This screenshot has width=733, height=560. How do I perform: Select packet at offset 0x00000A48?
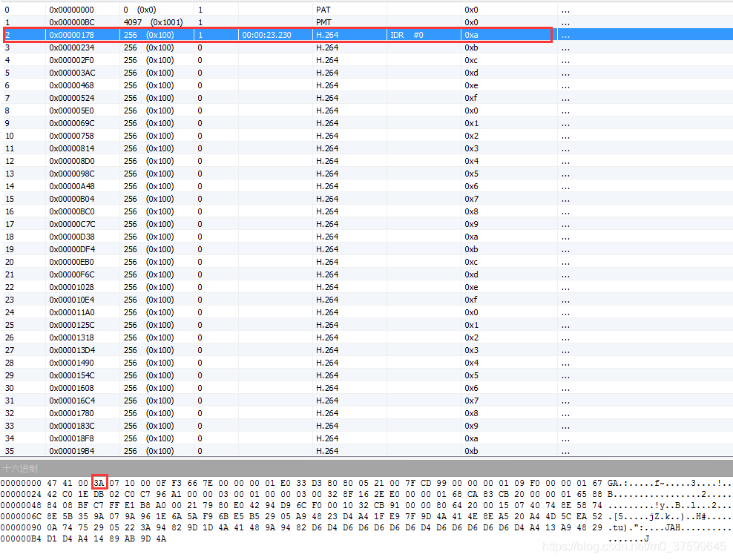(366, 186)
